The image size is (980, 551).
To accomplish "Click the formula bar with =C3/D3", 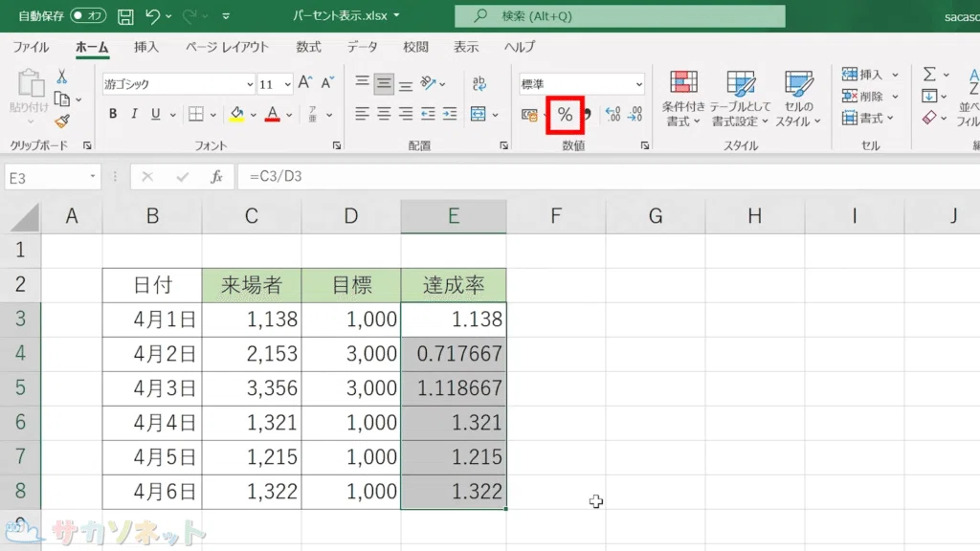I will (x=608, y=177).
